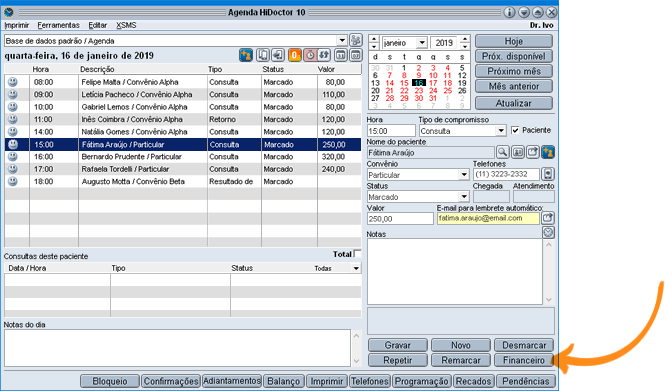665x391 pixels.
Task: Click the clock icon above the Notas box
Action: (x=548, y=232)
